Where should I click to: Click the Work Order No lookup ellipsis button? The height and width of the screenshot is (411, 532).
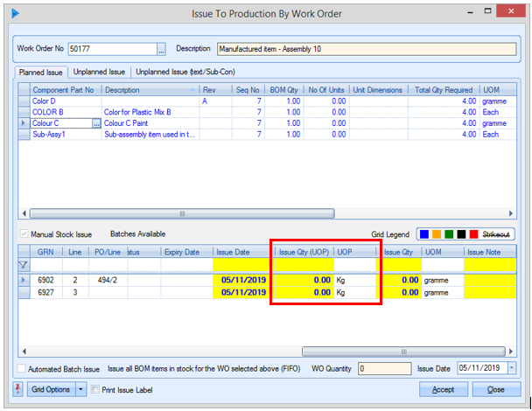(160, 49)
